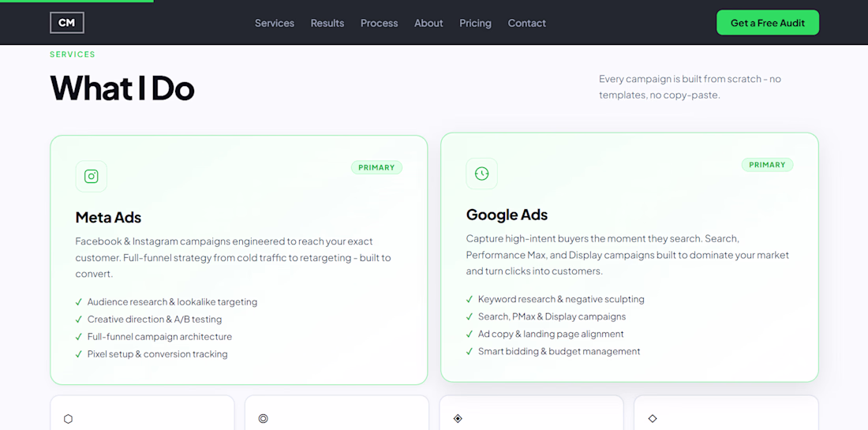This screenshot has height=430, width=868.
Task: Click the checkmark beside Keyword research & negative sculpting
Action: tap(470, 299)
